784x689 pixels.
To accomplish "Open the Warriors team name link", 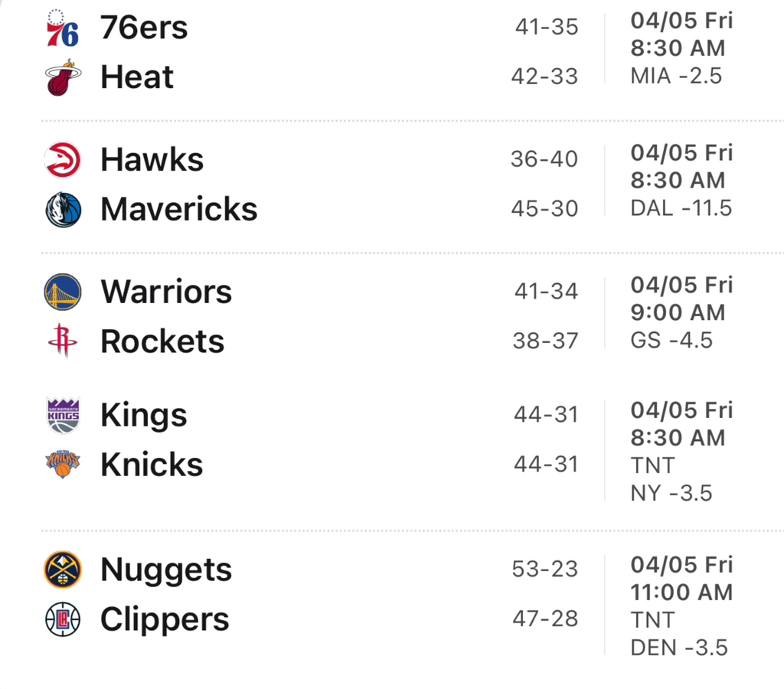I will tap(166, 292).
